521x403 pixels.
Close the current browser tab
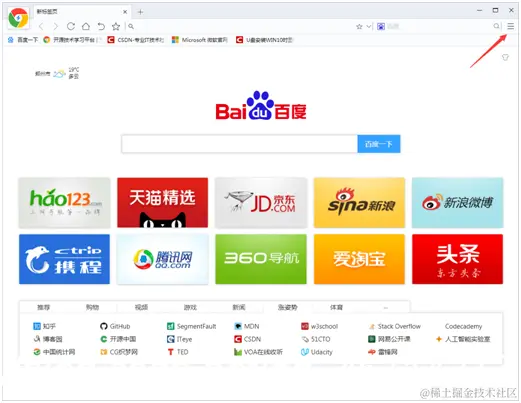(x=125, y=12)
